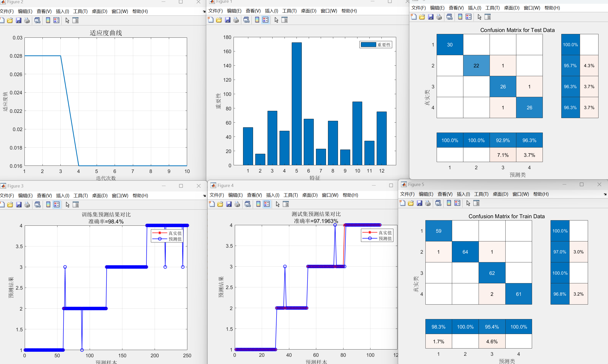Expand the 插入(I) menu in Figure 4
This screenshot has height=364, width=608.
pyautogui.click(x=273, y=195)
